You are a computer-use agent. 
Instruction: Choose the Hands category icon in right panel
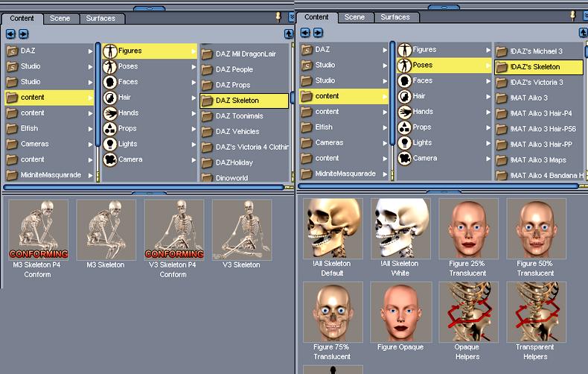[x=405, y=112]
